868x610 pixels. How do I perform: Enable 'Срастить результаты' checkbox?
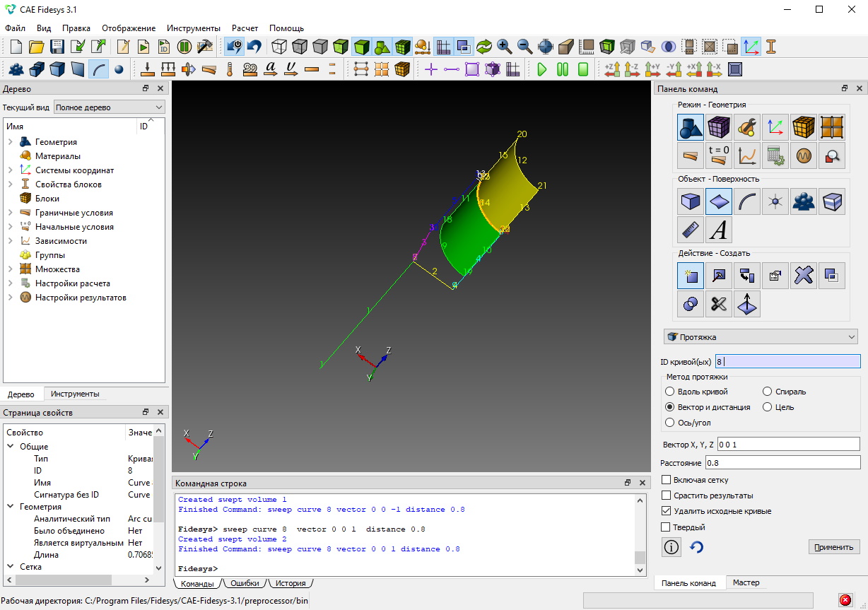pyautogui.click(x=666, y=495)
